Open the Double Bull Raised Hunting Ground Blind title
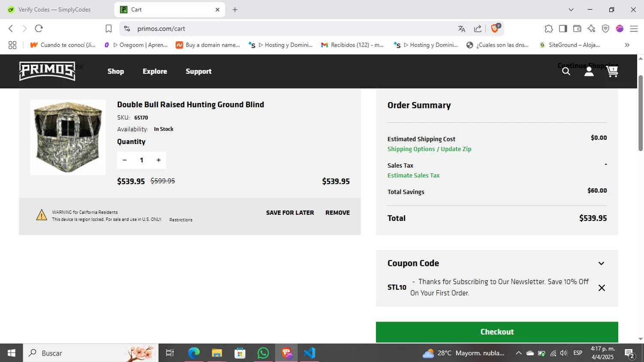 (191, 104)
